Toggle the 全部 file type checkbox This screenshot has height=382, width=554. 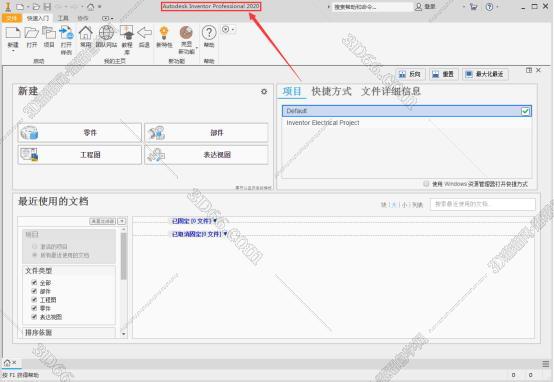point(34,282)
